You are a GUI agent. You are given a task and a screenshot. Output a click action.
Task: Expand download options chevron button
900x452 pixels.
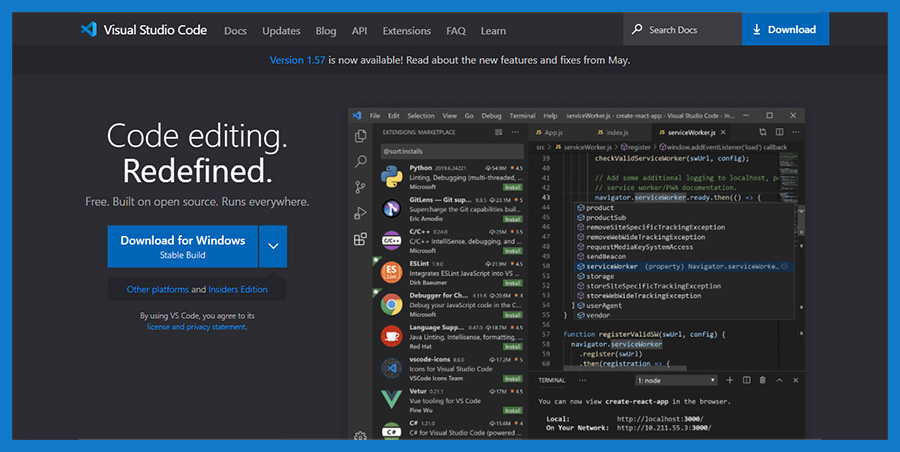pos(273,246)
